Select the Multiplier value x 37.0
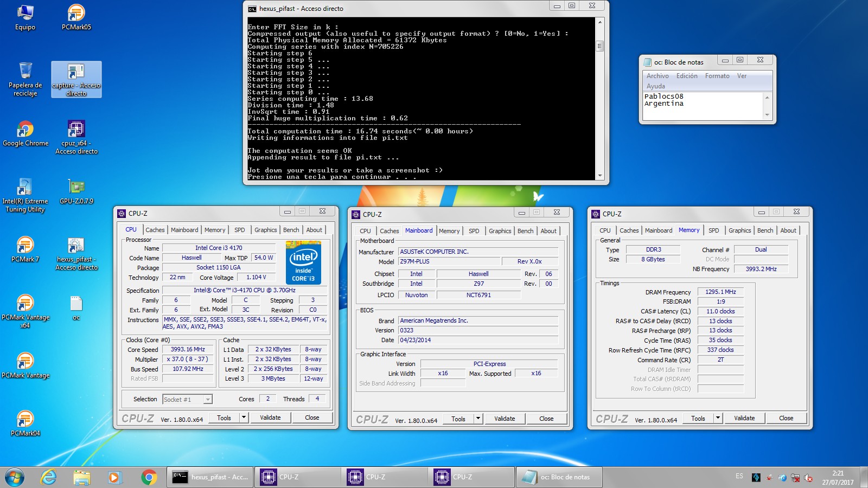This screenshot has height=488, width=868. click(188, 359)
